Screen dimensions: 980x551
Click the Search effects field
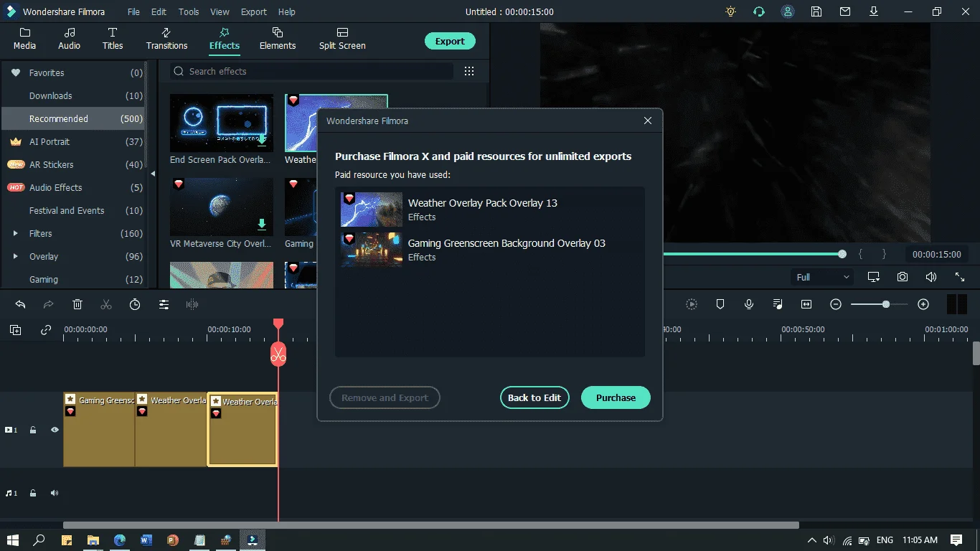click(311, 71)
